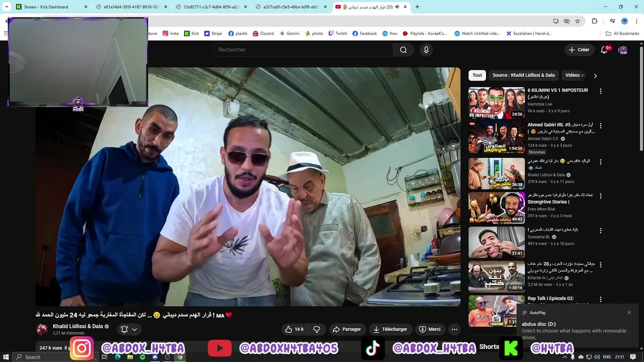Click the Merci thanks button
The width and height of the screenshot is (644, 362).
pyautogui.click(x=430, y=329)
